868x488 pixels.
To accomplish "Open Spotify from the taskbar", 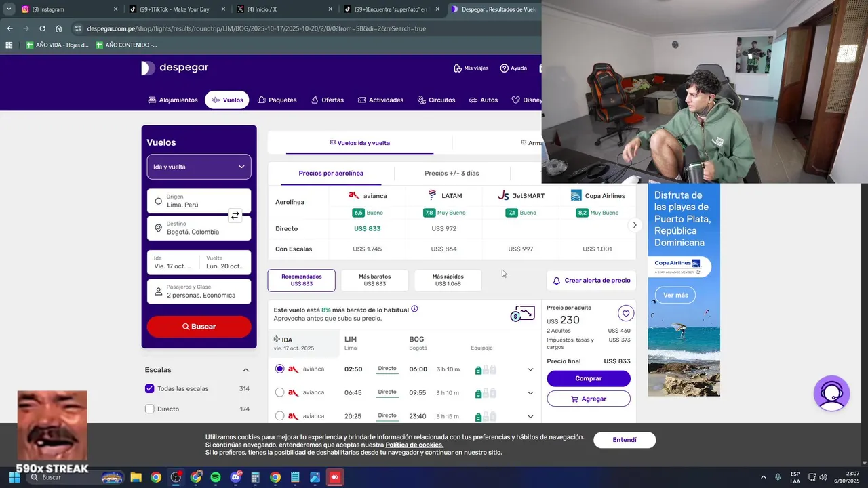I will (x=216, y=477).
